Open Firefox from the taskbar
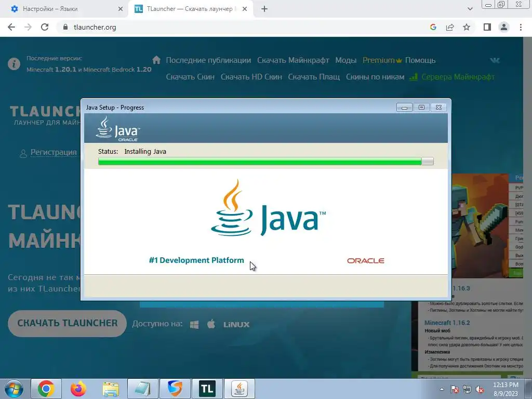532x399 pixels. pyautogui.click(x=78, y=389)
